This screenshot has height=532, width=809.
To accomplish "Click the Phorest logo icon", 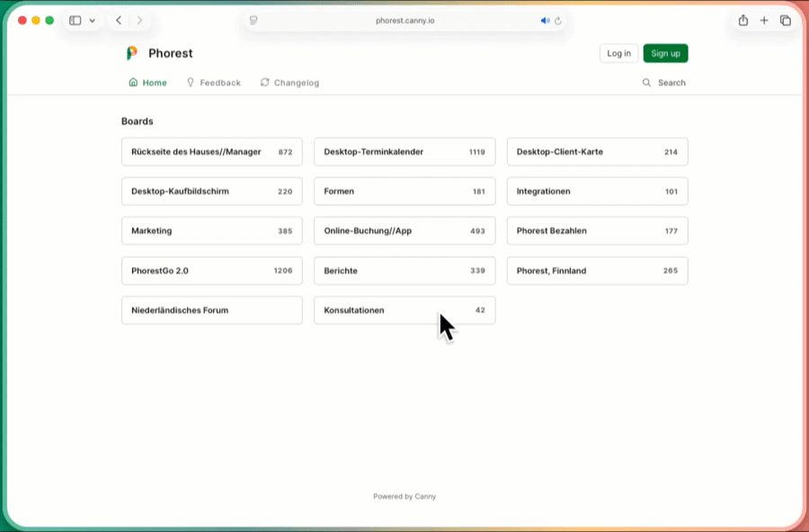I will pos(132,53).
